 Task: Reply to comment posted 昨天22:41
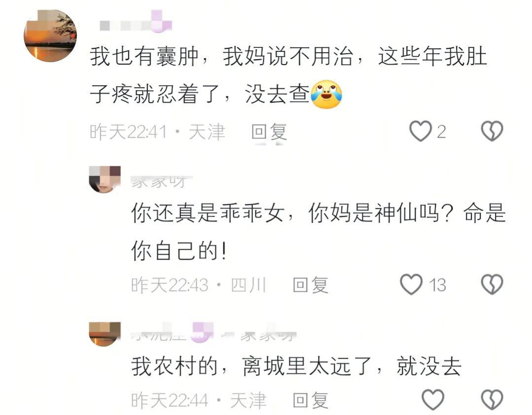[269, 132]
